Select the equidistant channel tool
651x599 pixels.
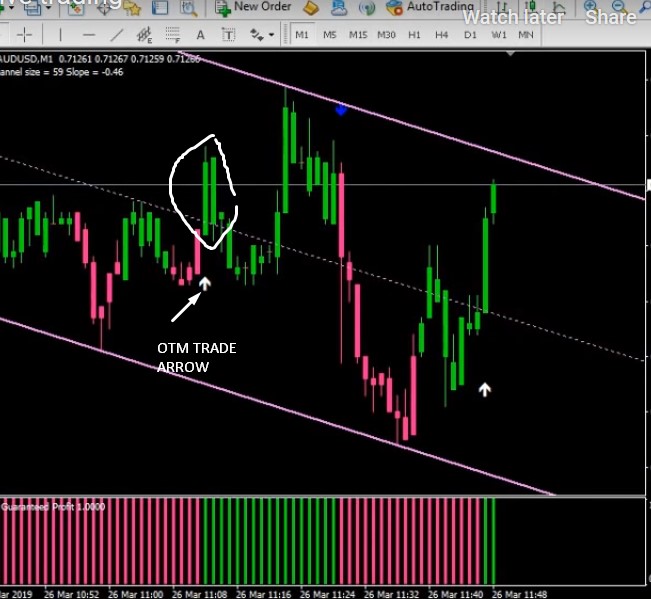pyautogui.click(x=144, y=35)
